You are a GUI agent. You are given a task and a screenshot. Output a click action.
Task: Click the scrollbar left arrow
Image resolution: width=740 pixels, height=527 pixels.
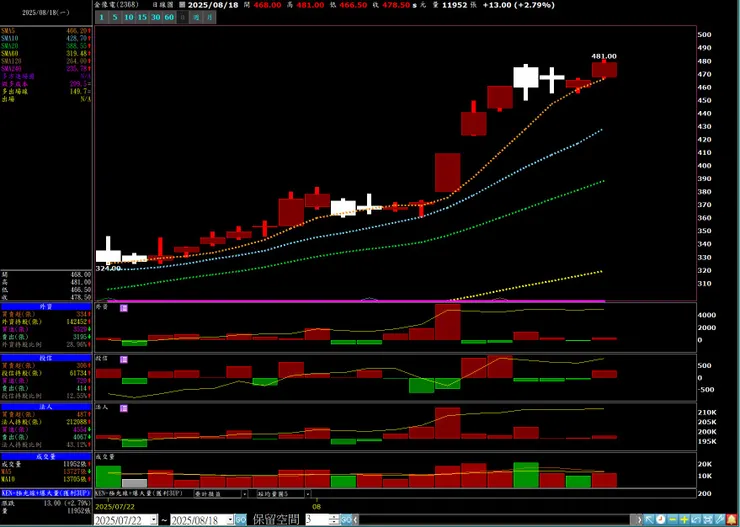(x=355, y=520)
